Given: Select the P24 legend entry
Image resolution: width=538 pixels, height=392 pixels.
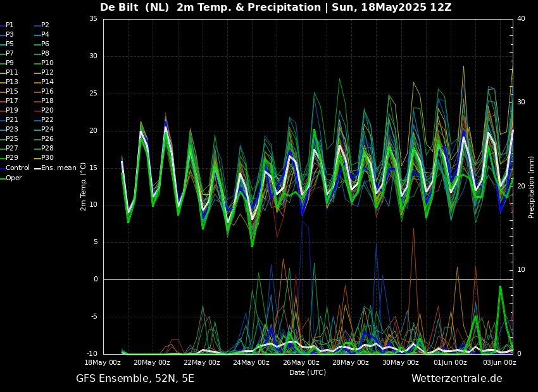Looking at the screenshot, I should coord(47,130).
